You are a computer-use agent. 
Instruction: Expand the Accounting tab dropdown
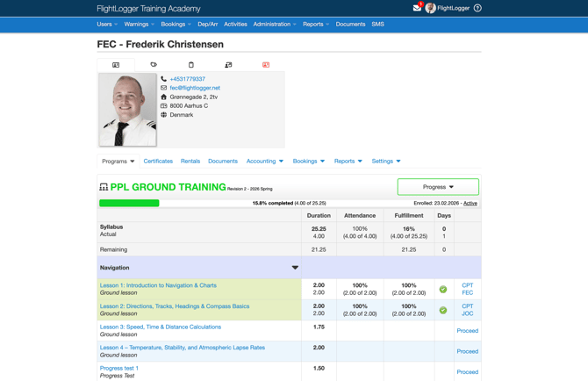pos(265,161)
